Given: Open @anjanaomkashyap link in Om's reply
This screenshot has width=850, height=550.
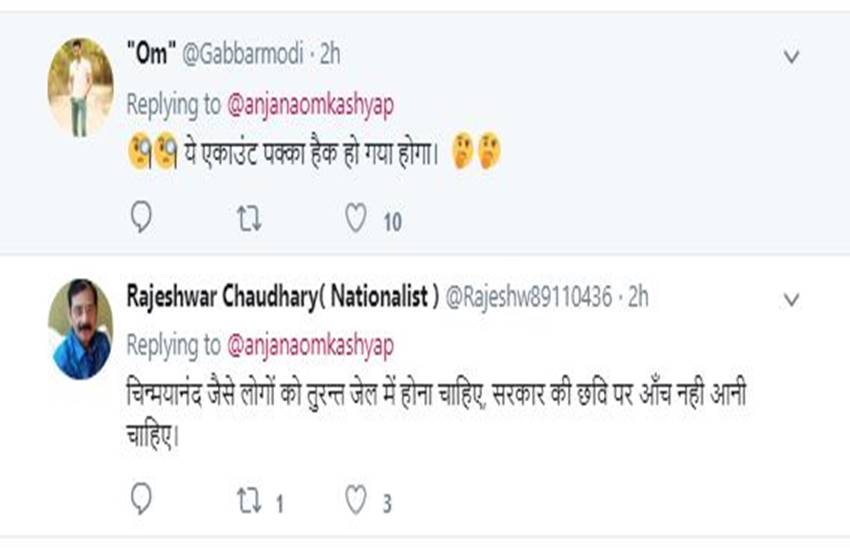Looking at the screenshot, I should 311,103.
